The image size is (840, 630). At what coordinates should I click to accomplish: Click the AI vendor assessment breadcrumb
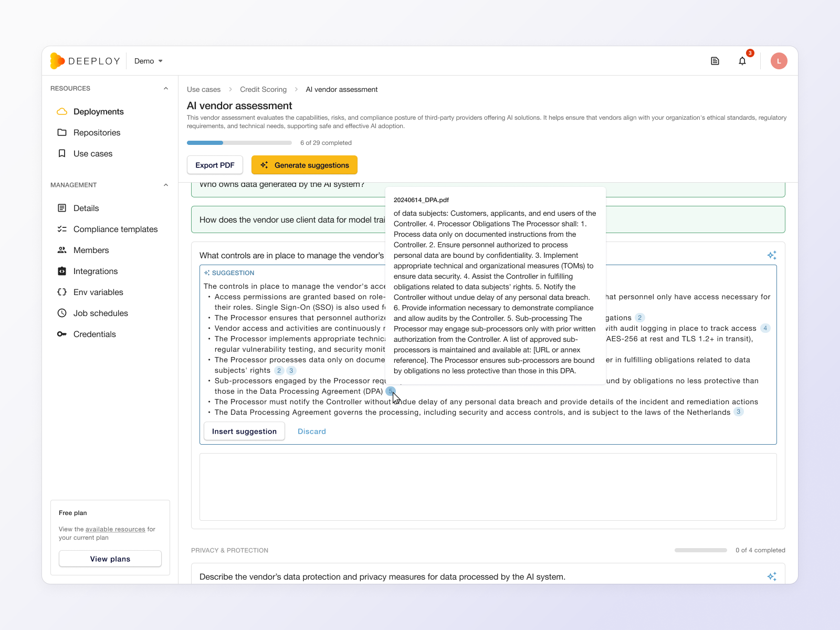coord(342,89)
